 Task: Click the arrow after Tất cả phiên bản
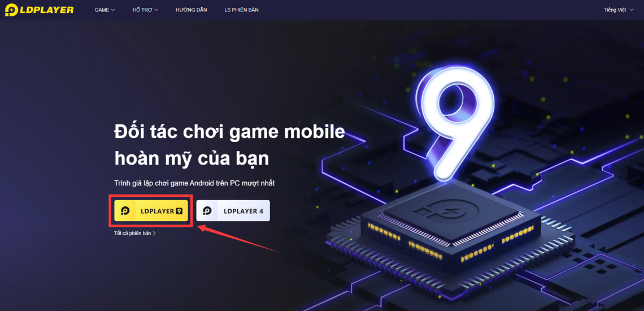(154, 233)
